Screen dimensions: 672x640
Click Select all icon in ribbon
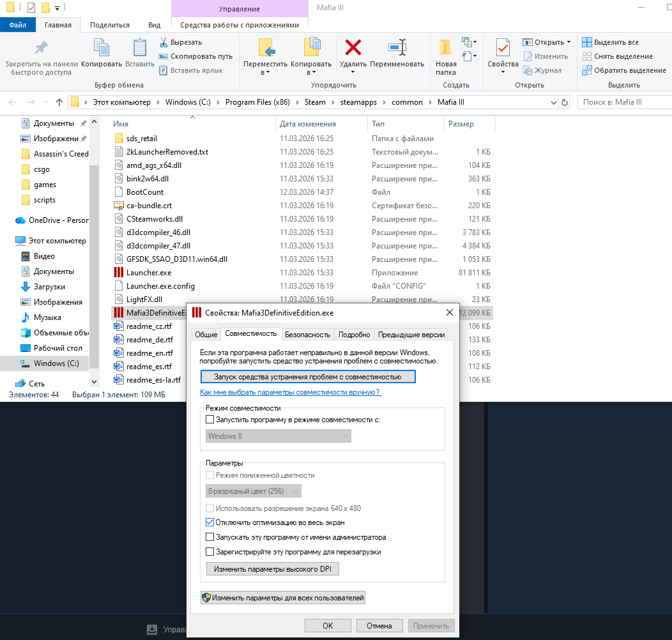point(586,42)
